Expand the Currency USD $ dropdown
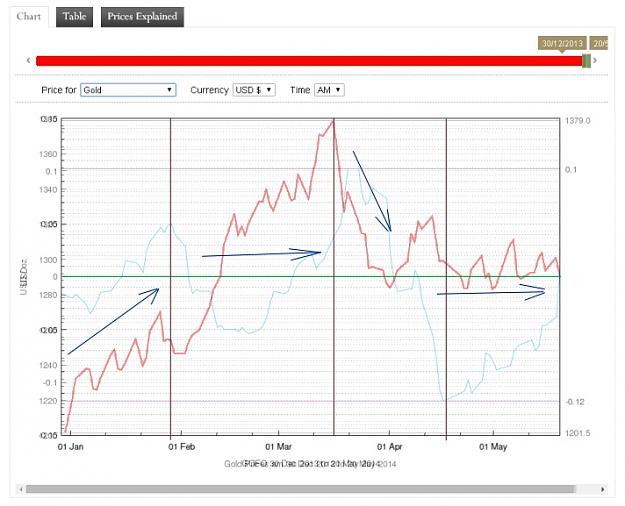This screenshot has width=625, height=506. tap(254, 90)
